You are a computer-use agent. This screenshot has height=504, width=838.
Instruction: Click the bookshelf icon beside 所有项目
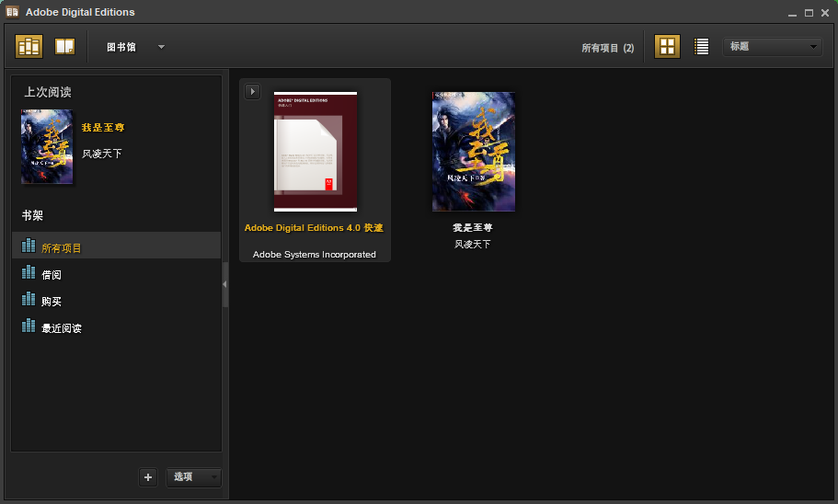29,246
